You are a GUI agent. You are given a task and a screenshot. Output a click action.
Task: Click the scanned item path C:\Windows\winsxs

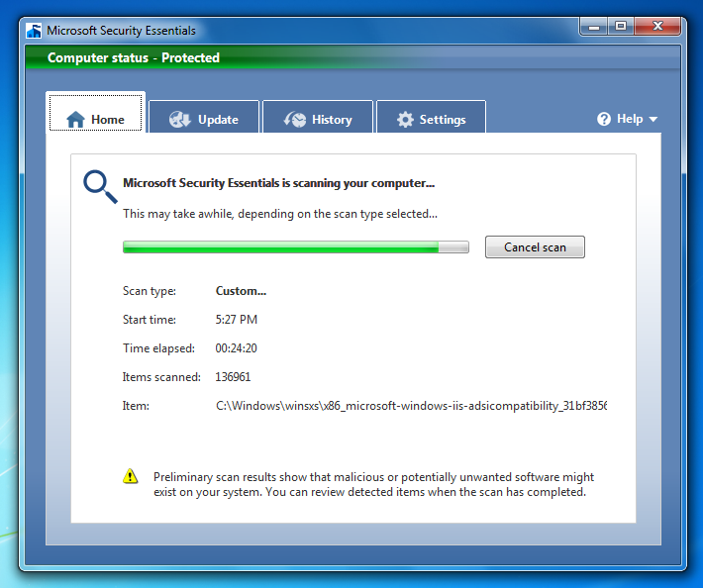411,406
